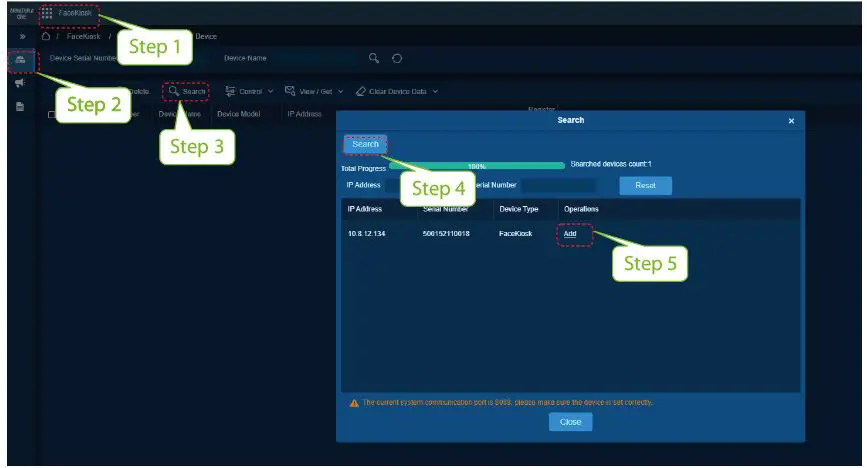Screen dimensions: 867x468
Task: Click the magnifier icon beside Device Name filter
Action: pos(374,58)
